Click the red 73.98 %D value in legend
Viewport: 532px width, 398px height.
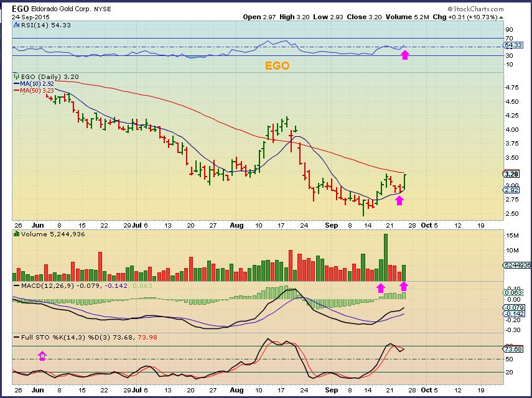[147, 337]
